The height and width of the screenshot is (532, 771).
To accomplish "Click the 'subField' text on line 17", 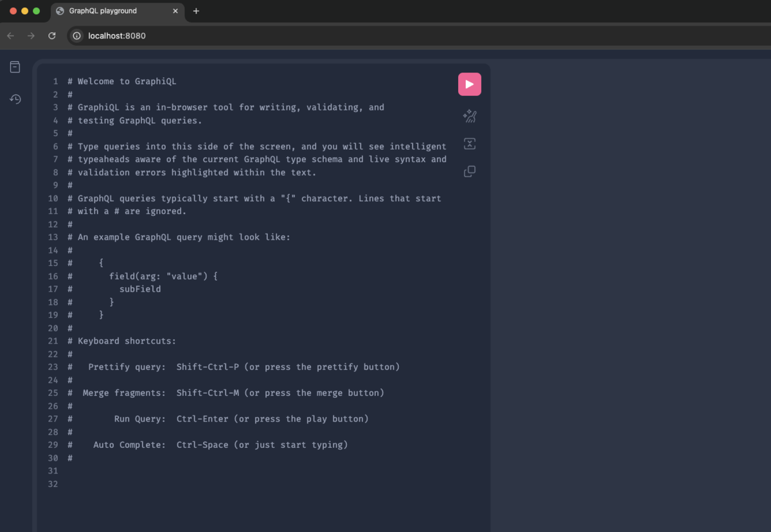I will [140, 289].
